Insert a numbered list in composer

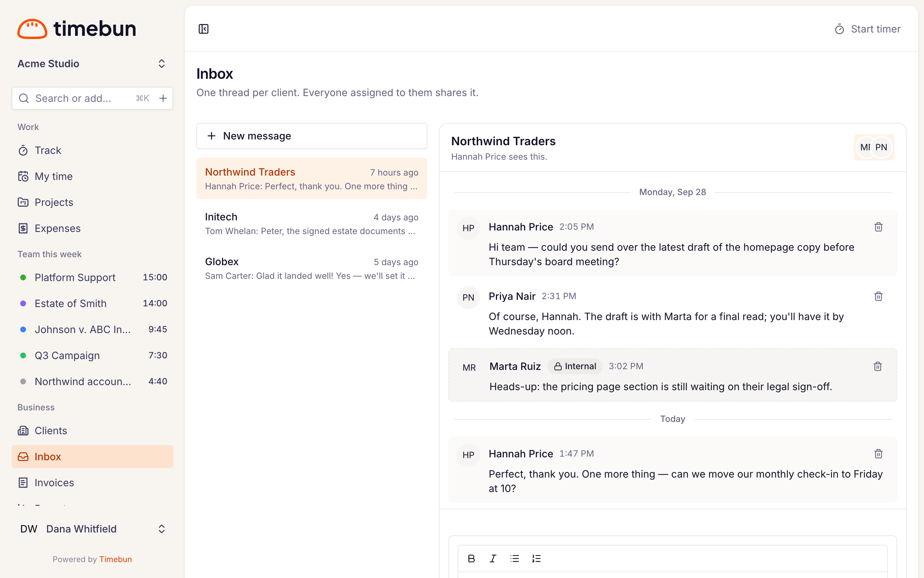[x=536, y=558]
